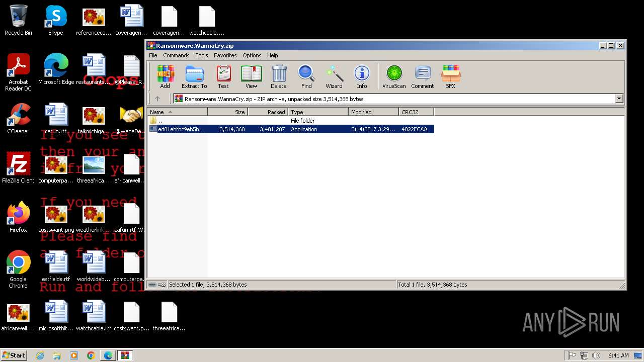This screenshot has height=362, width=644.
Task: Select the Firefox desktop shortcut
Action: [18, 217]
